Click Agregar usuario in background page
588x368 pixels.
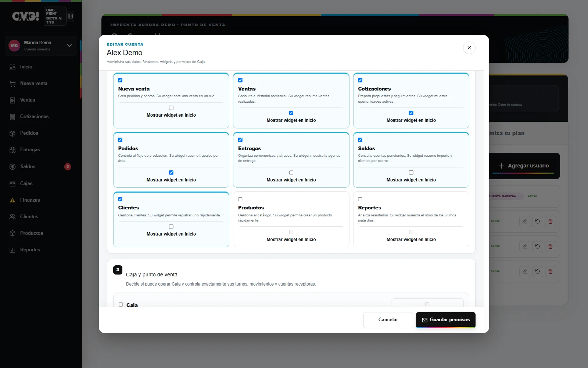[524, 166]
